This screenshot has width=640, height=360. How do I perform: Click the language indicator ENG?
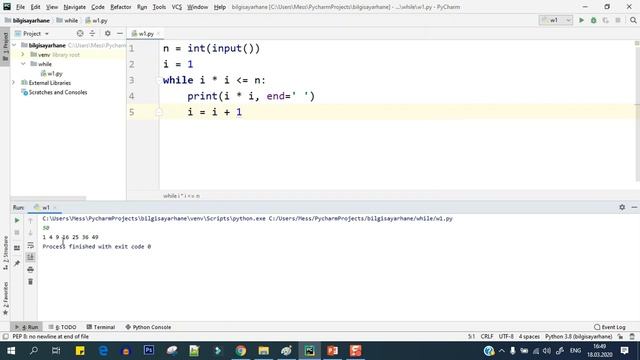576,351
